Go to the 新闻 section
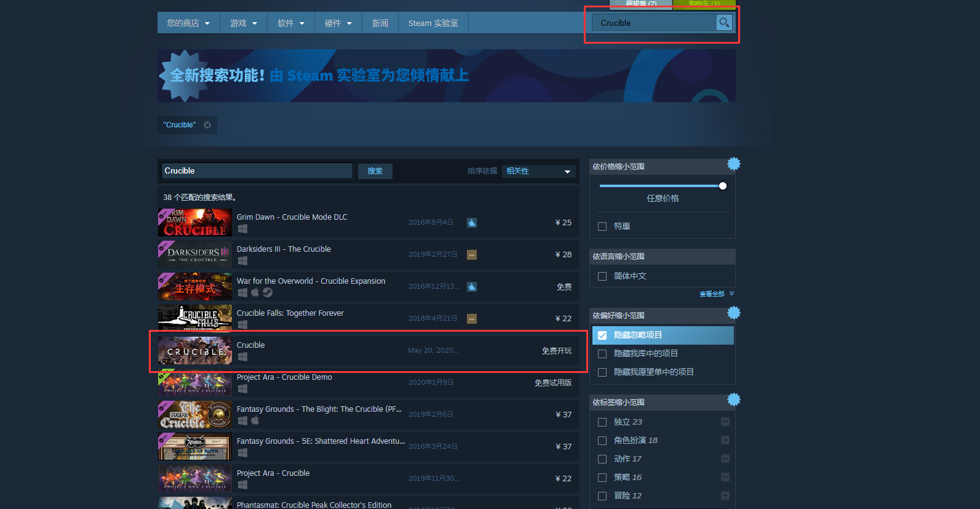980x509 pixels. click(x=380, y=23)
